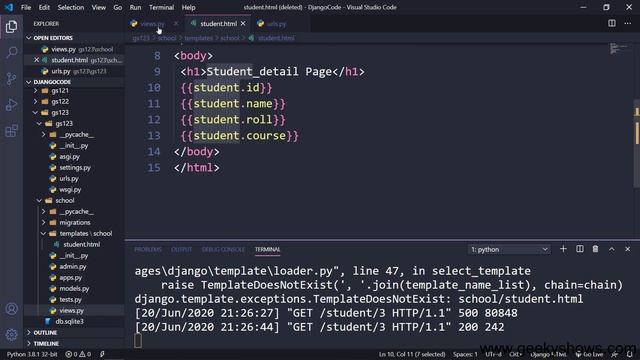This screenshot has height=360, width=640.
Task: Open the Explorer view in activity bar
Action: tap(11, 27)
